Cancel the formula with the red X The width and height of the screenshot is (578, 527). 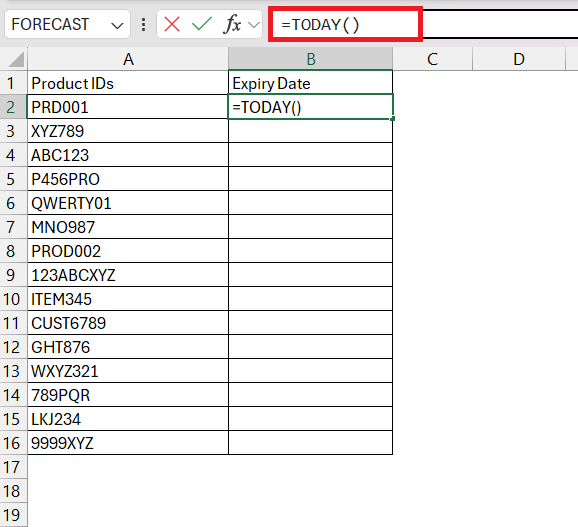click(172, 25)
